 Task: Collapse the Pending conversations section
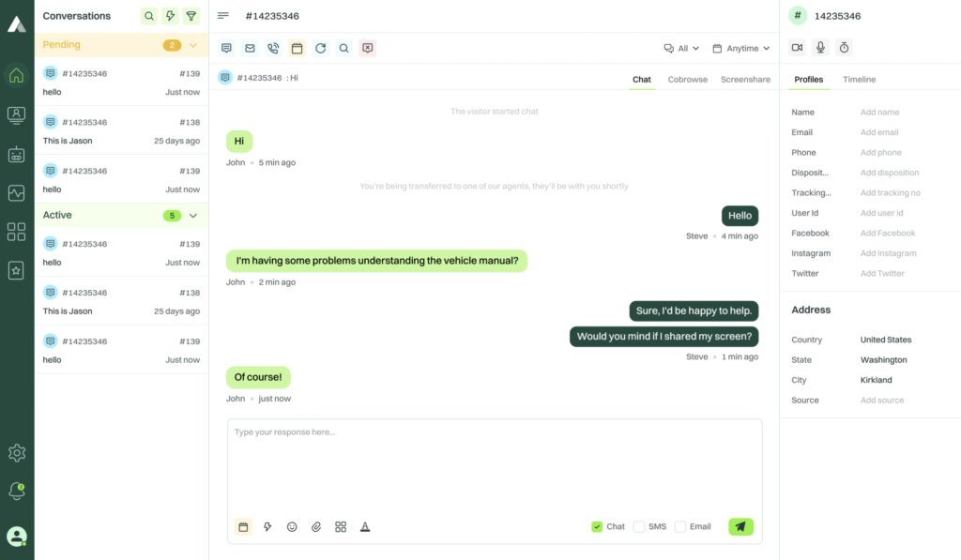tap(193, 45)
